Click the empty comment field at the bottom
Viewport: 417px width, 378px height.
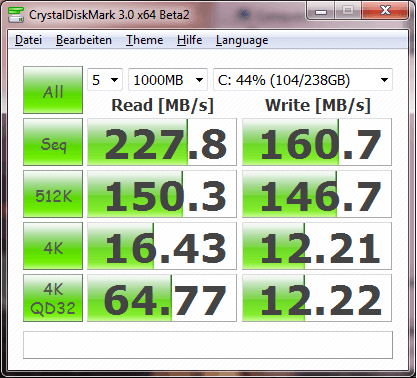click(208, 345)
